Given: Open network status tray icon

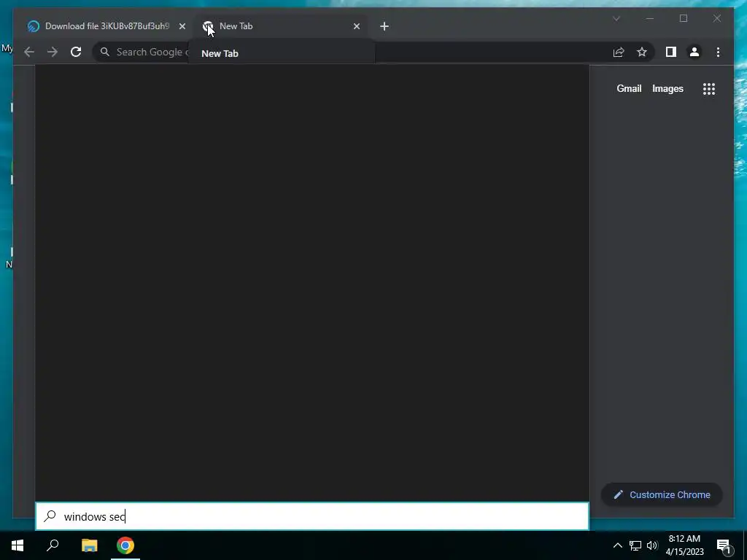Looking at the screenshot, I should point(635,545).
